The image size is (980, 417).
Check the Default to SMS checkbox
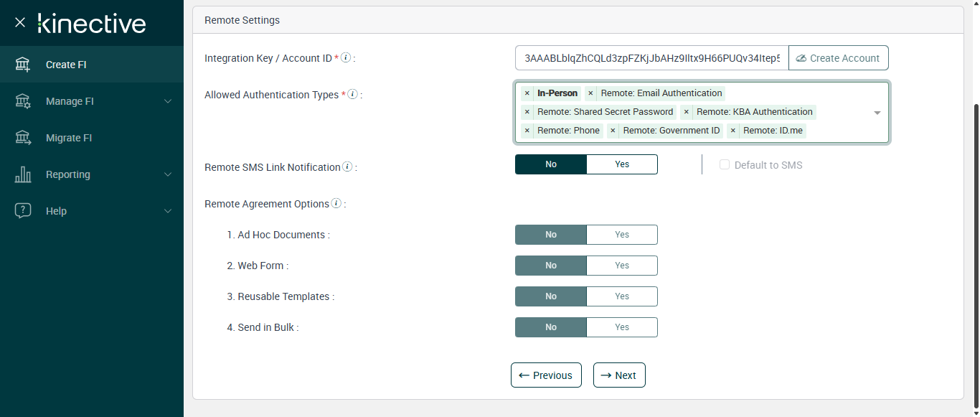pos(725,165)
